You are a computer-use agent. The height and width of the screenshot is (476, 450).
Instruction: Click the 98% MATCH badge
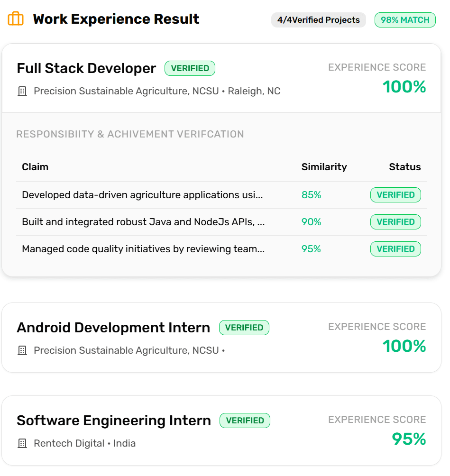(x=405, y=20)
